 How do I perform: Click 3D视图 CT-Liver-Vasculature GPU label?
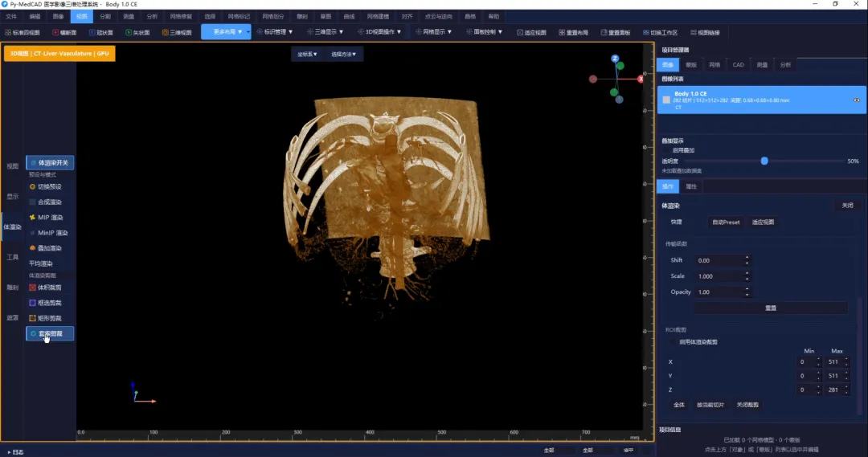(59, 54)
